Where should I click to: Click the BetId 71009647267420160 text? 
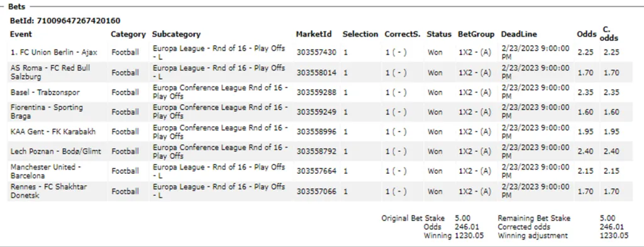click(65, 21)
